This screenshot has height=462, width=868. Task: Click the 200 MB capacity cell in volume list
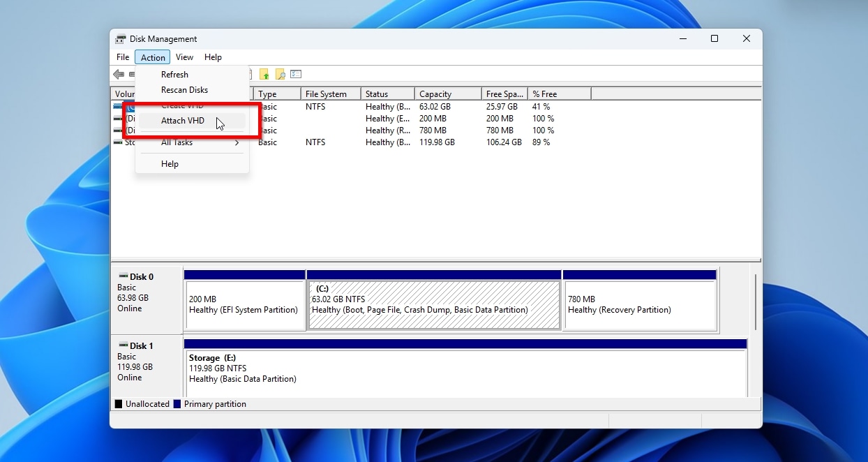433,119
